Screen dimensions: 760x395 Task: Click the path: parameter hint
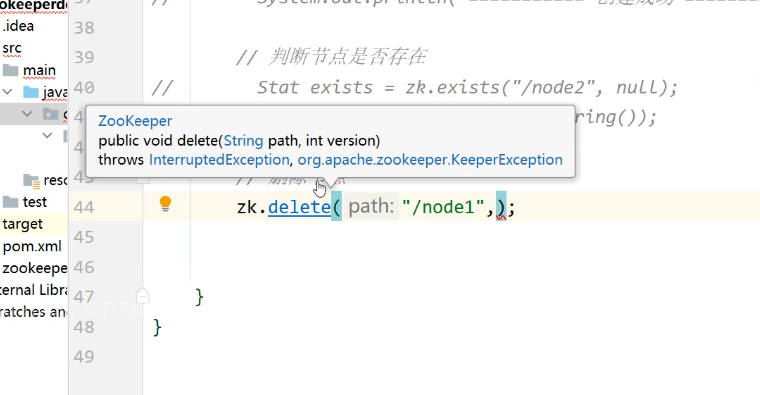(371, 206)
